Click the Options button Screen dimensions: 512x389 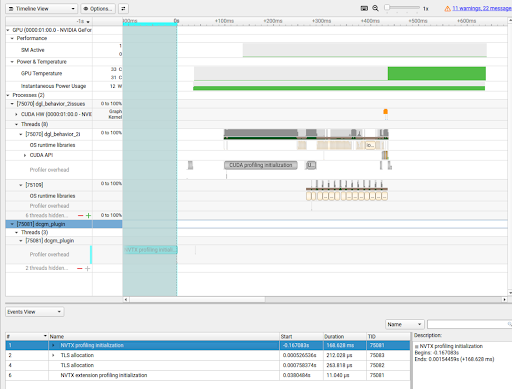pyautogui.click(x=98, y=9)
